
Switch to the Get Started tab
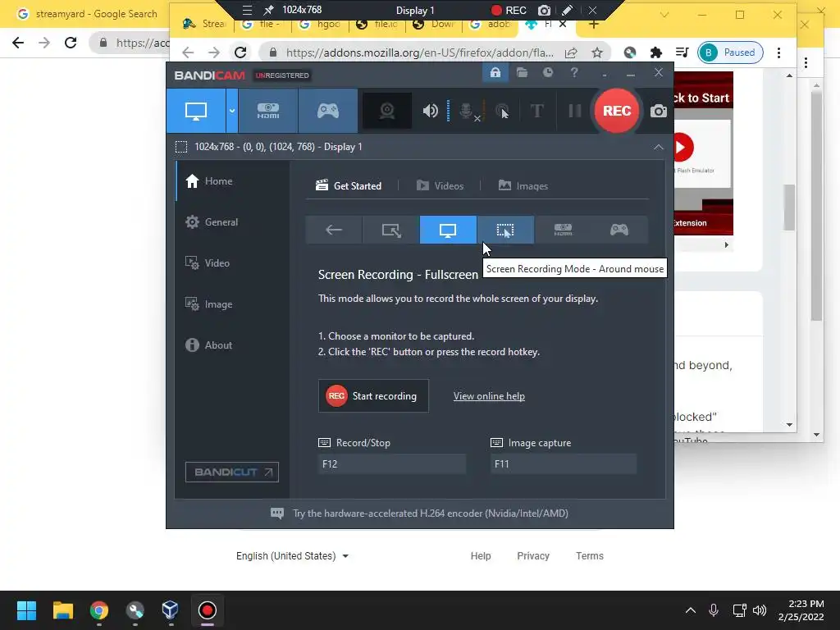point(349,186)
